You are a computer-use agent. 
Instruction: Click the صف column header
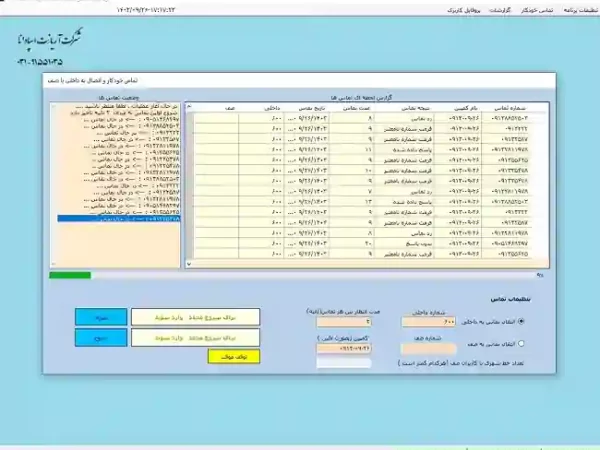[x=230, y=108]
